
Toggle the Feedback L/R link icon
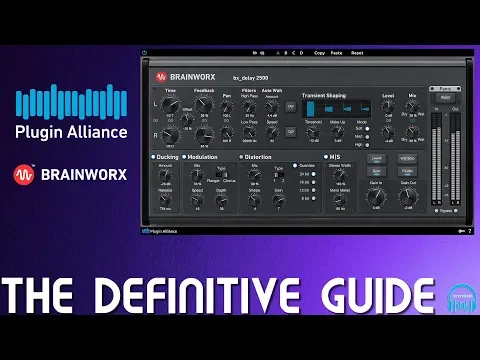pyautogui.click(x=204, y=121)
